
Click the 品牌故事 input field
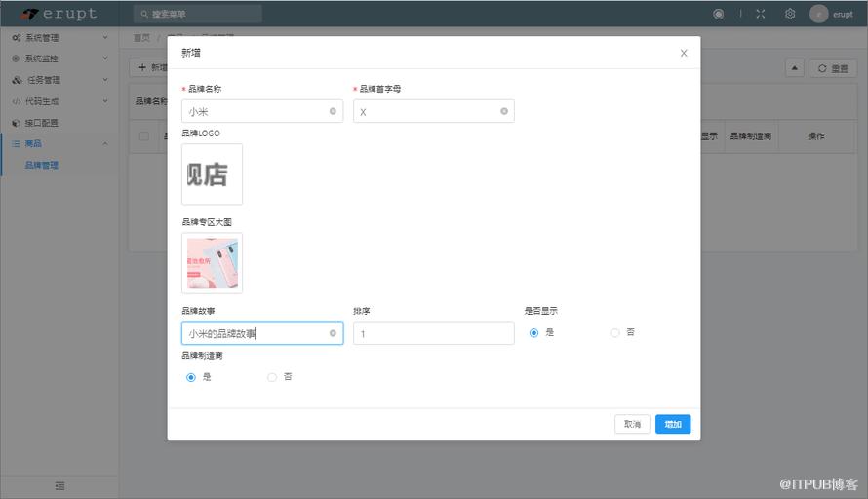261,333
